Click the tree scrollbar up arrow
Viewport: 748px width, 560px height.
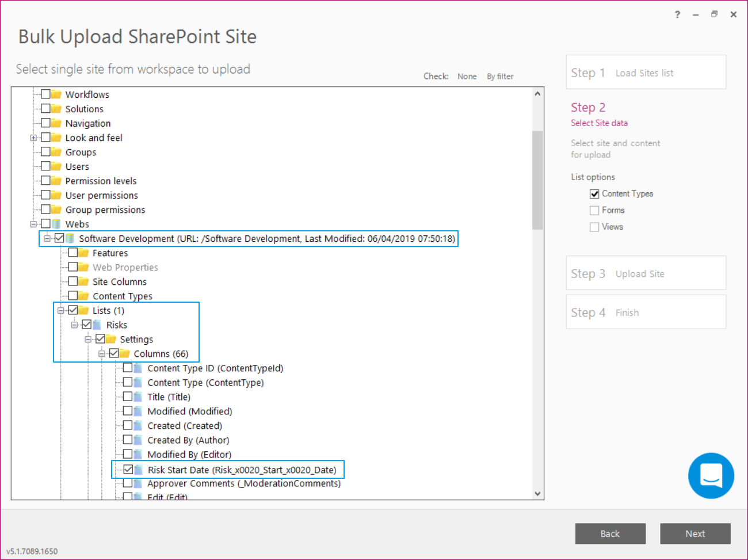[x=537, y=93]
